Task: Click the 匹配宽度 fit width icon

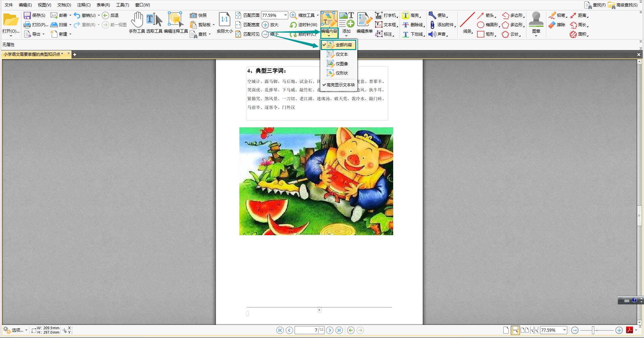Action: (238, 25)
